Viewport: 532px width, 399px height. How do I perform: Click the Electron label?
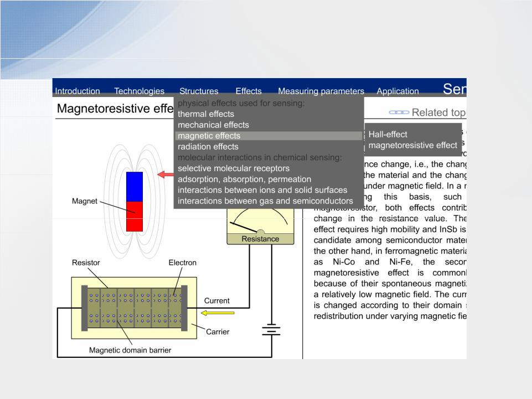pos(183,263)
